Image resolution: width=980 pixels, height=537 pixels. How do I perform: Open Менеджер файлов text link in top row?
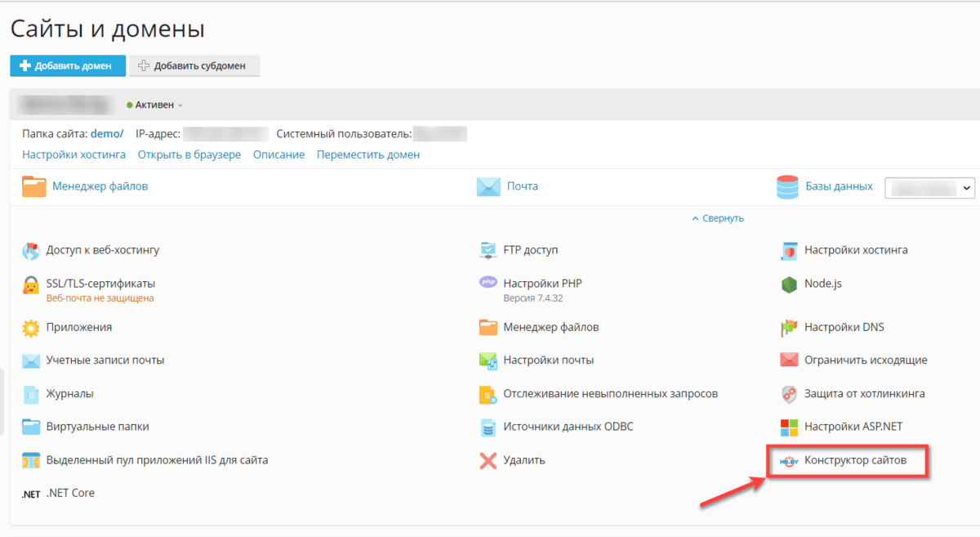pos(100,186)
